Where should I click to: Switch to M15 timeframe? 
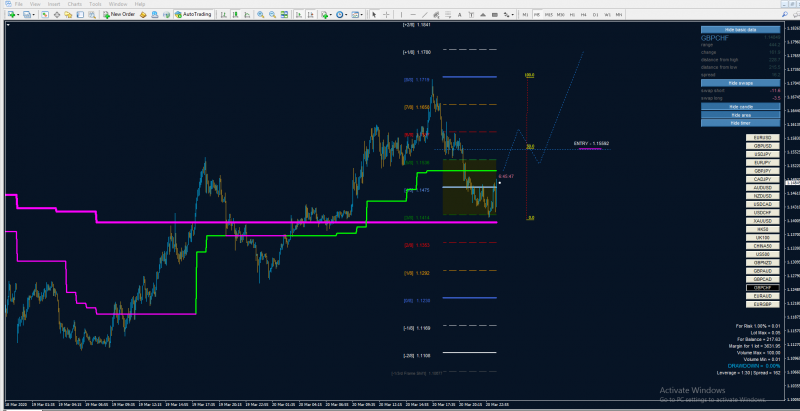[x=548, y=15]
